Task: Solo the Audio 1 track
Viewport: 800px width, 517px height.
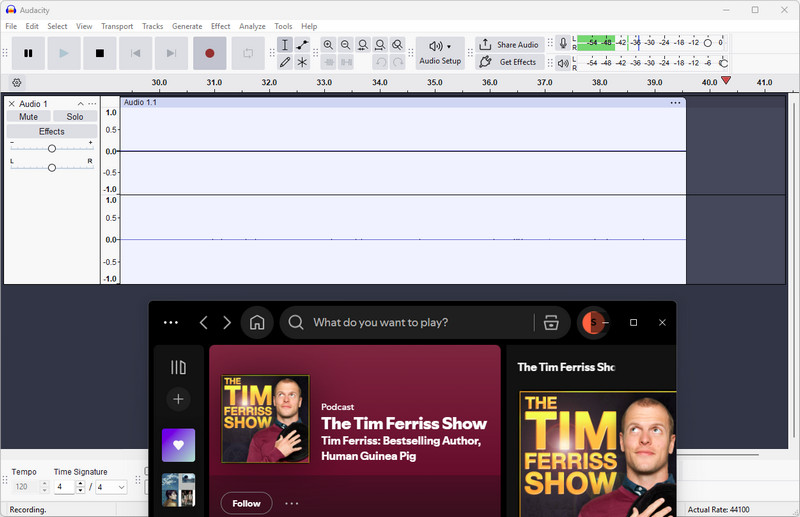Action: tap(75, 117)
